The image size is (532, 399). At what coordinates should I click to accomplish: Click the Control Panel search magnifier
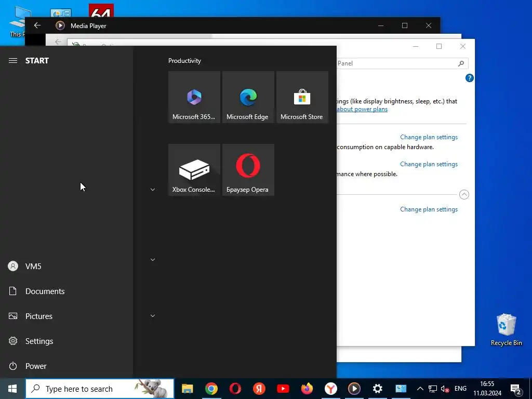click(461, 63)
